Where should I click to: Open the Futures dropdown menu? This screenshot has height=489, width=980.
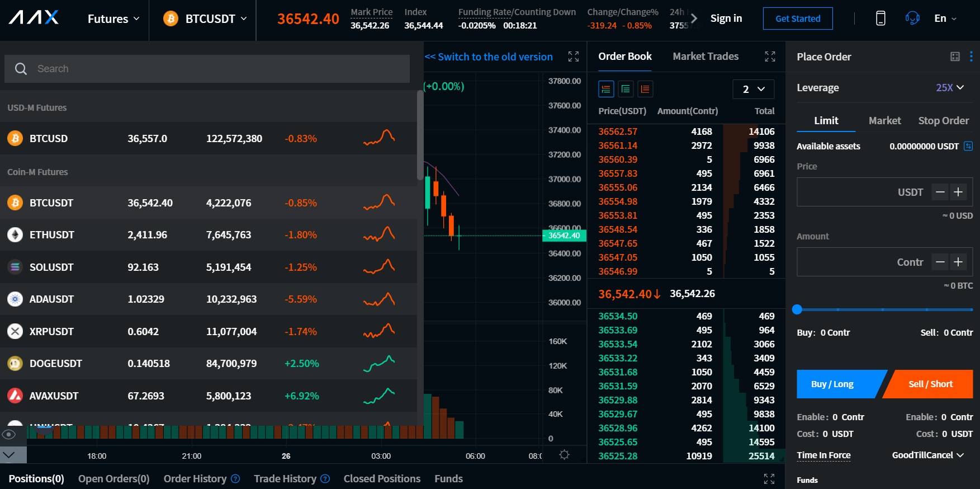click(113, 19)
